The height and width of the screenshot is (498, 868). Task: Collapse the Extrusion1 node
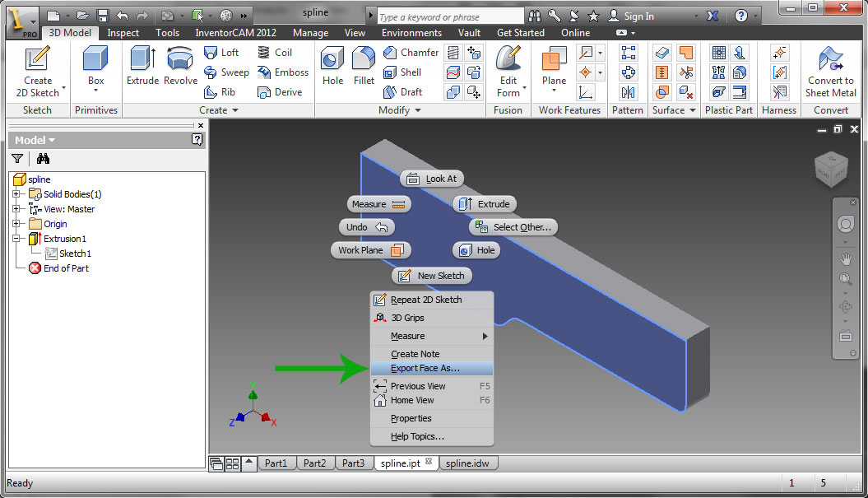(16, 238)
